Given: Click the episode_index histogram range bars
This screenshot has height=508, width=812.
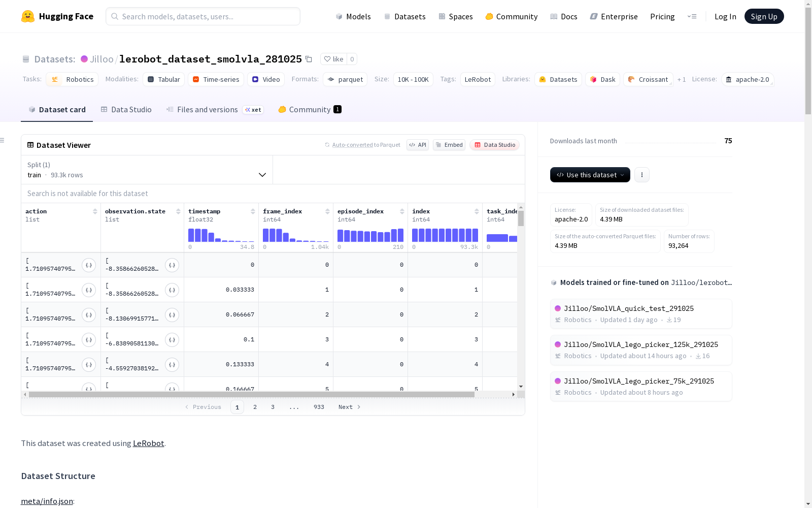Looking at the screenshot, I should pos(370,235).
